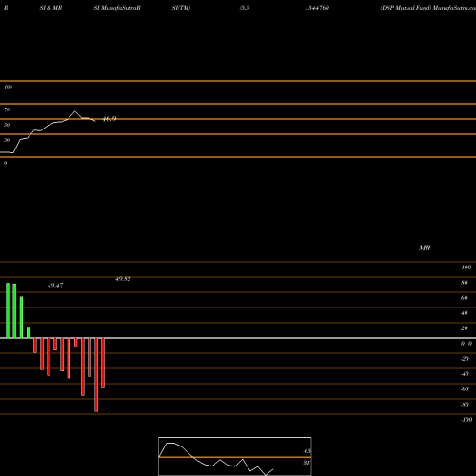Viewport: 476px width, 476px height.
Task: Click the white zero baseline of MR chart
Action: (238, 338)
